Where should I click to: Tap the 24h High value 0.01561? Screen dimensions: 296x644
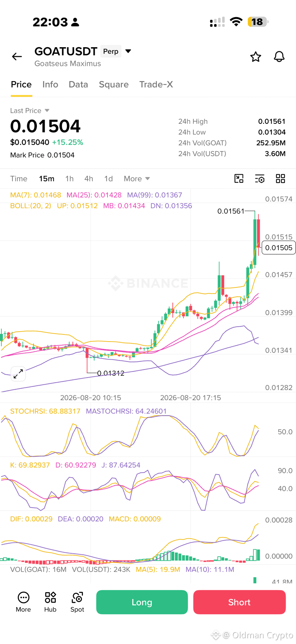coord(272,121)
